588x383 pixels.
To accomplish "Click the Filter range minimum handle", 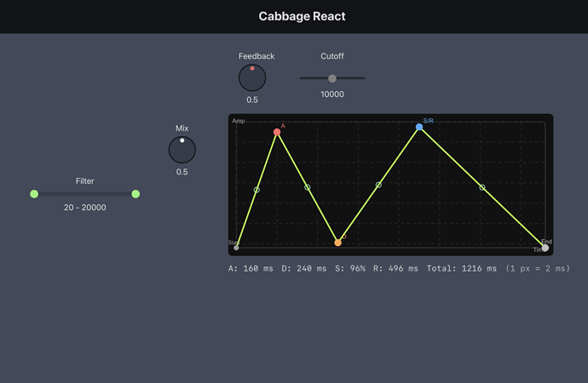I will [x=34, y=194].
